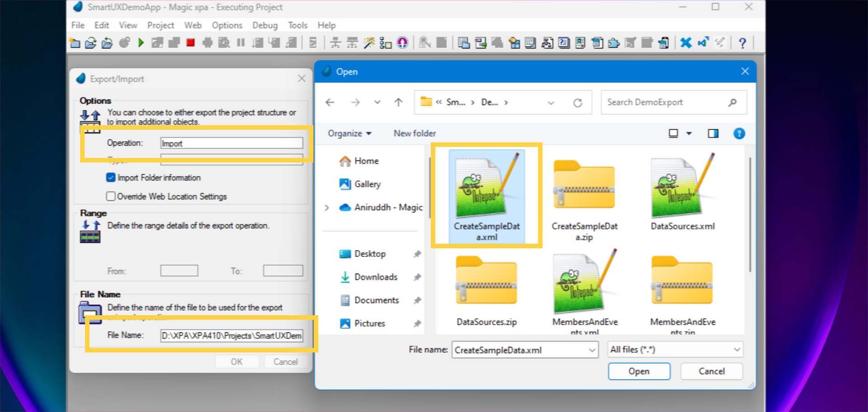Enable Override Web Location Settings

111,196
